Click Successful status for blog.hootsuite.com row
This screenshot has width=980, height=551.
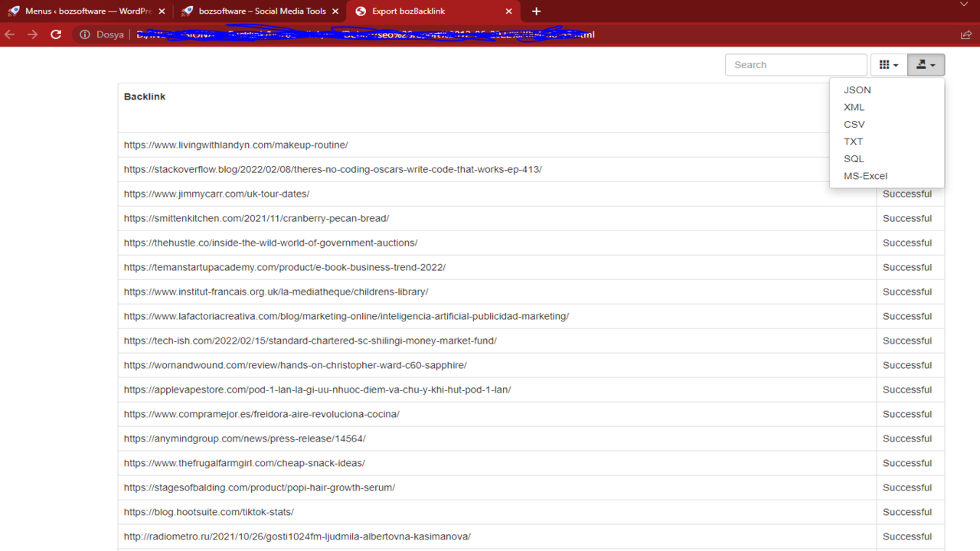tap(907, 512)
